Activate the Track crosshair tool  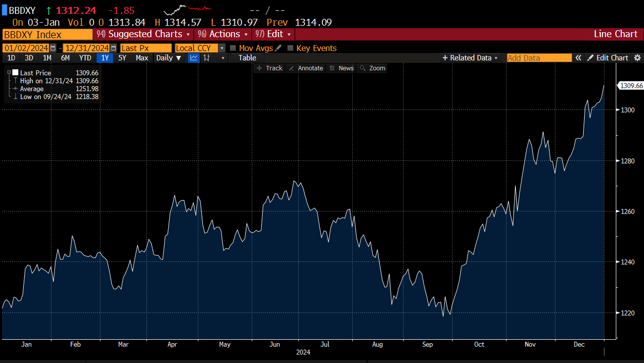pyautogui.click(x=270, y=68)
